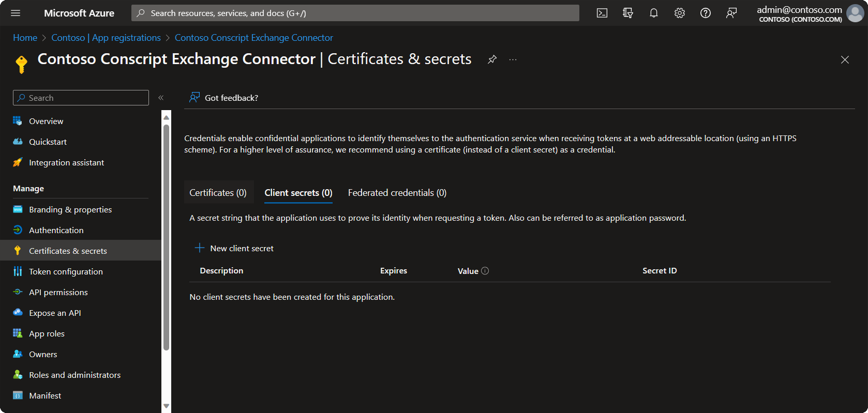Open Cloud Shell from the top bar
The image size is (868, 413).
(x=602, y=13)
